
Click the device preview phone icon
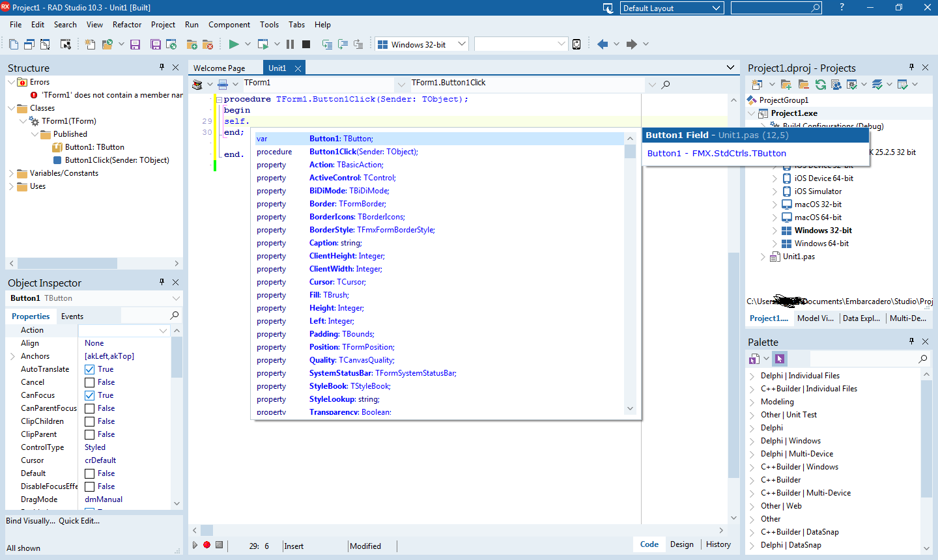point(576,44)
